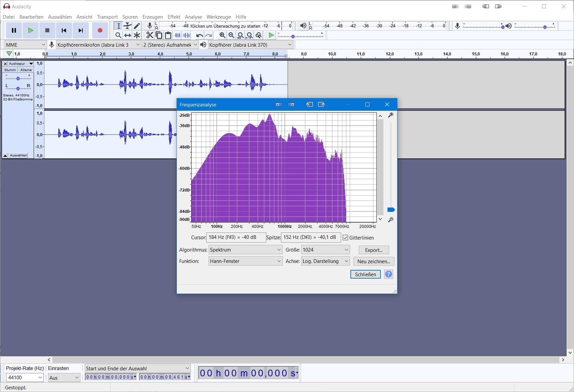The height and width of the screenshot is (392, 574).
Task: Open the Projekt-Rate 44100 dropdown
Action: pyautogui.click(x=25, y=378)
